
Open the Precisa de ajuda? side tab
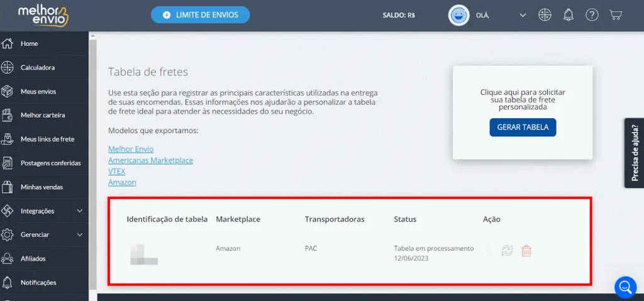[x=634, y=153]
